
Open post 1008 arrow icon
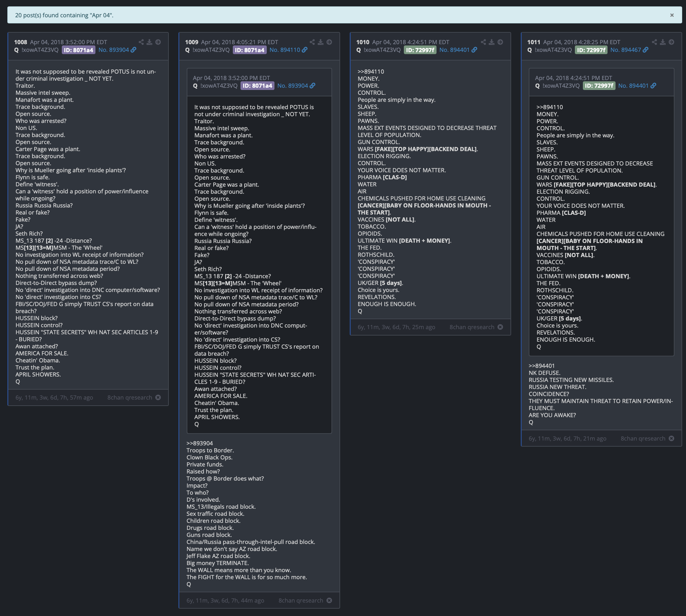(x=158, y=42)
